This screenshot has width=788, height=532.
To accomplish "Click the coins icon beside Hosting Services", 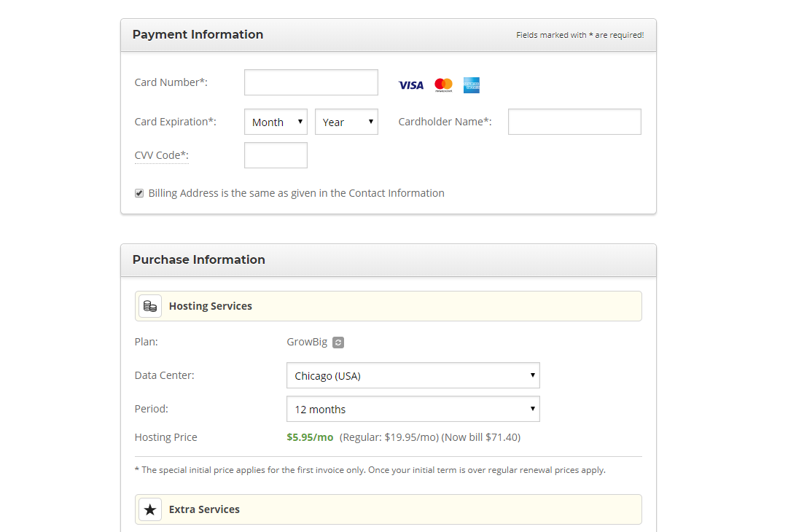I will tap(150, 306).
